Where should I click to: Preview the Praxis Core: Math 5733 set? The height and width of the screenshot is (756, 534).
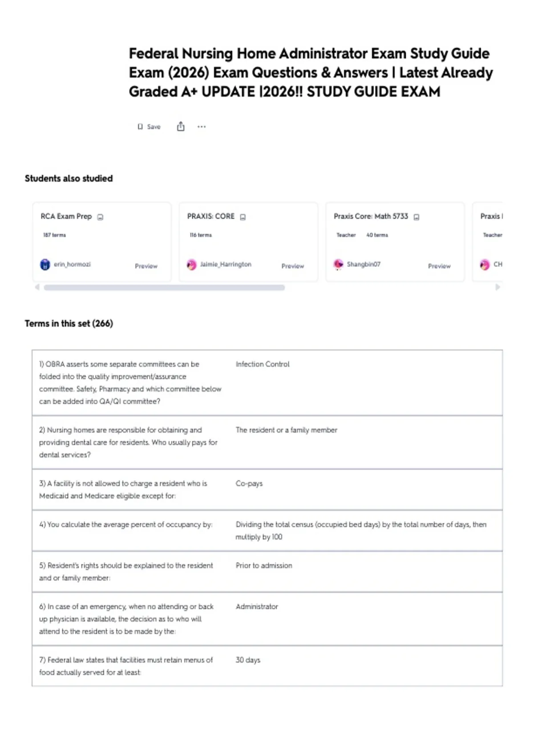[439, 266]
